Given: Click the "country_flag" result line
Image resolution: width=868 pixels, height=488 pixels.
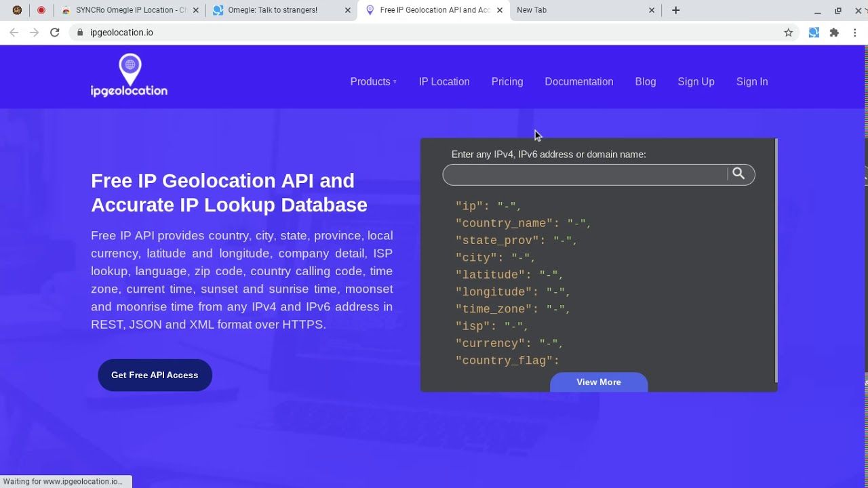Looking at the screenshot, I should [x=508, y=361].
